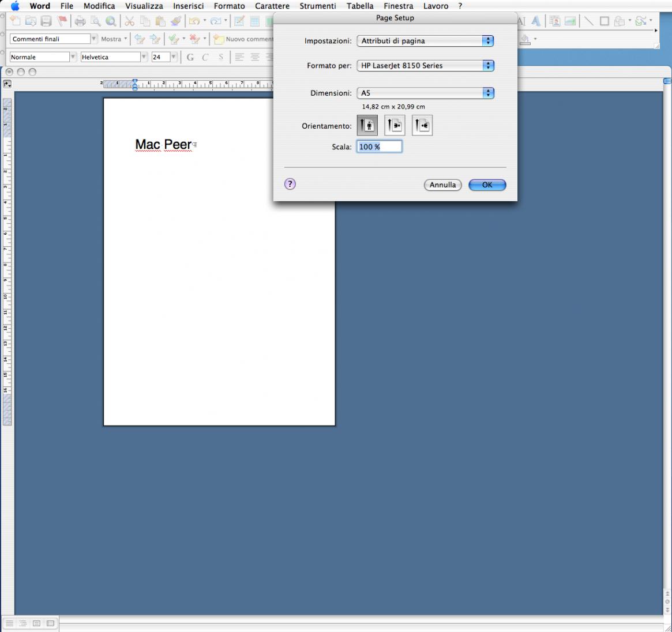This screenshot has height=632, width=672.
Task: Click the Redo arrow icon
Action: [x=216, y=21]
